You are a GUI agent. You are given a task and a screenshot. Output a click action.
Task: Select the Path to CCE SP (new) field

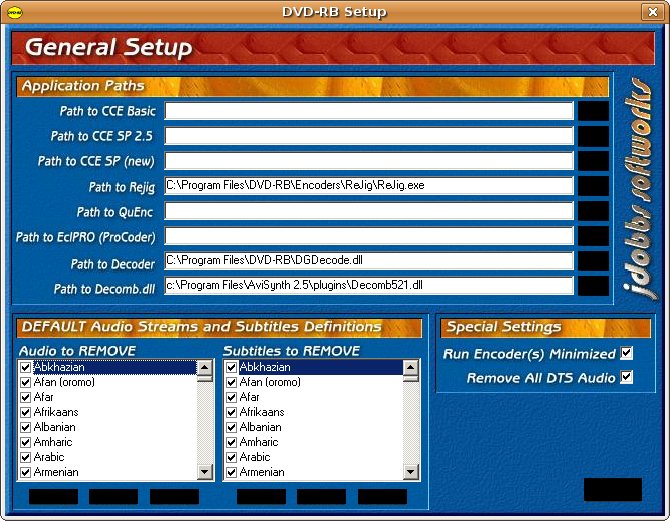tap(369, 161)
